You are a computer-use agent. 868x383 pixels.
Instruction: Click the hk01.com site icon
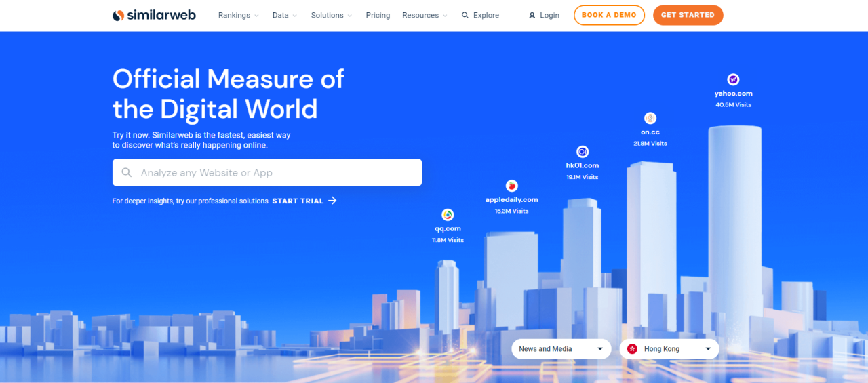582,152
